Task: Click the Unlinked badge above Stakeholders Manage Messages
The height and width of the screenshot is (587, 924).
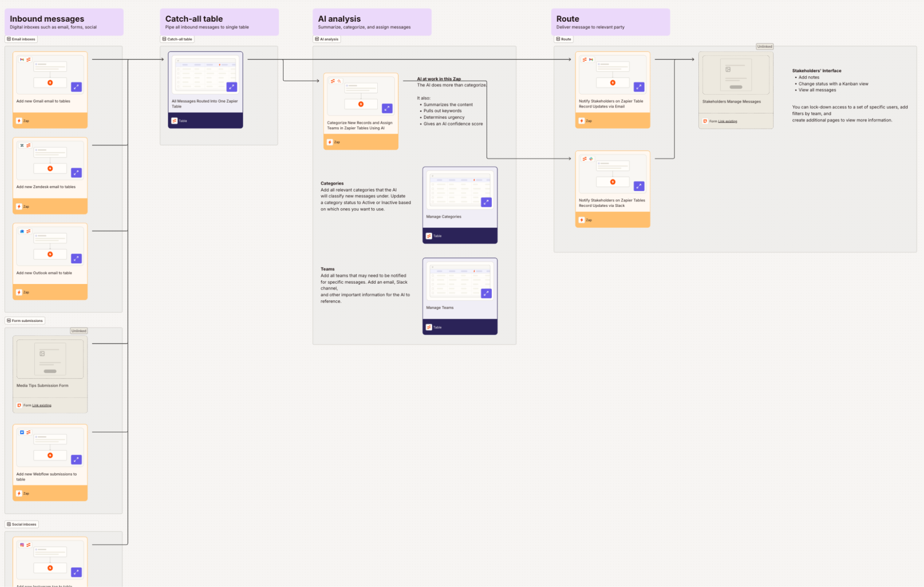Action: pos(765,46)
